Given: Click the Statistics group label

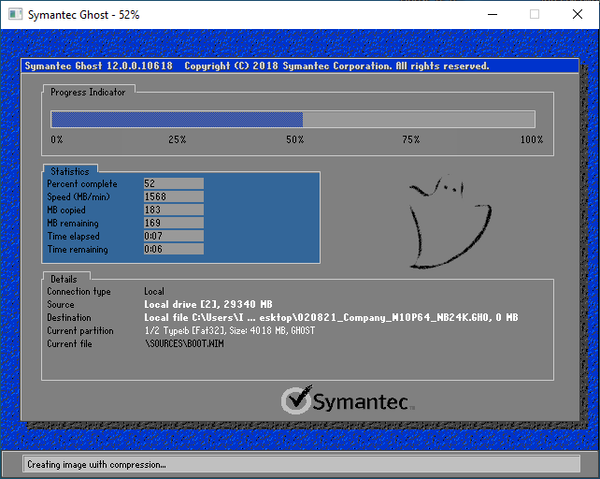Looking at the screenshot, I should click(70, 171).
